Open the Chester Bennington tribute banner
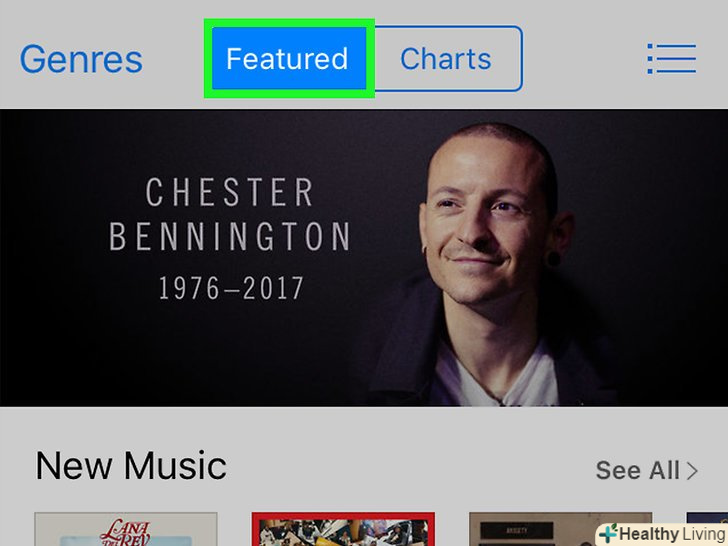 click(364, 258)
